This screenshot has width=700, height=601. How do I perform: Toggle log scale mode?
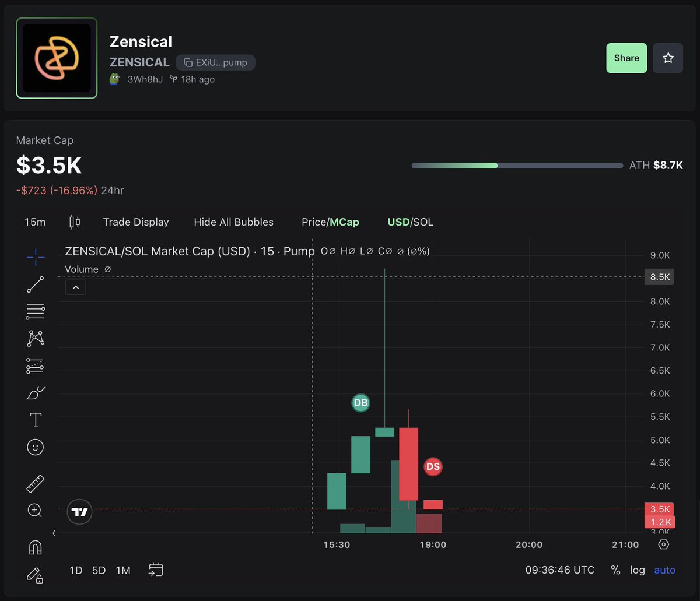pos(638,570)
